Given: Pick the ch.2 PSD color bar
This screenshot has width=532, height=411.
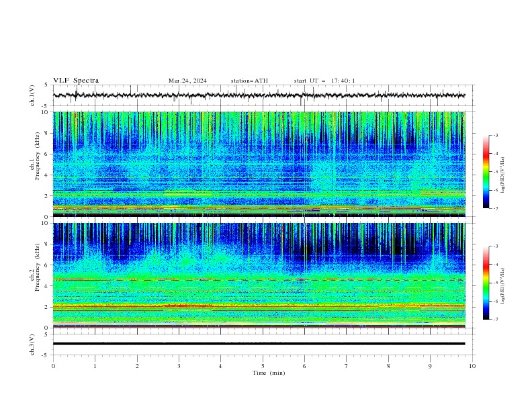Looking at the screenshot, I should click(x=486, y=283).
